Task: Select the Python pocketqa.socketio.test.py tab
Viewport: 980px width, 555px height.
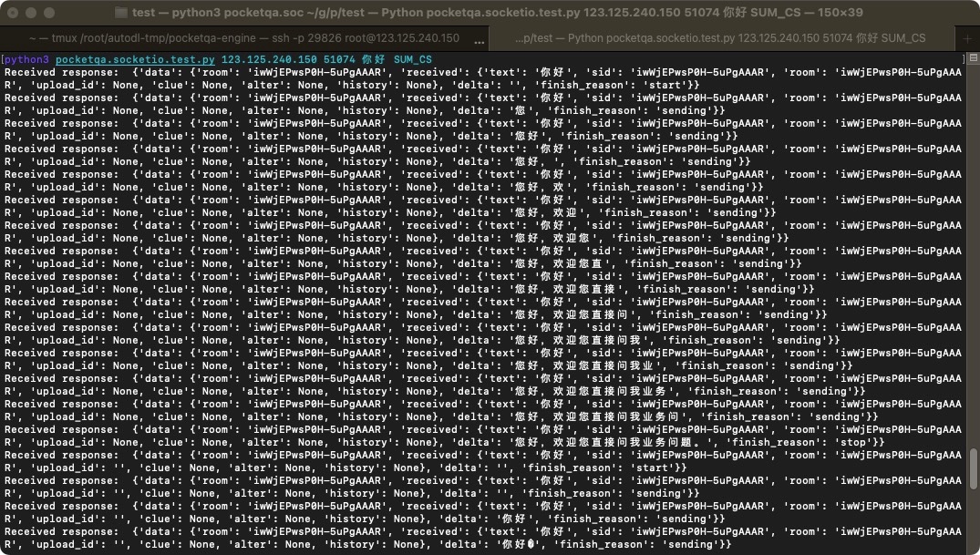Action: [720, 38]
